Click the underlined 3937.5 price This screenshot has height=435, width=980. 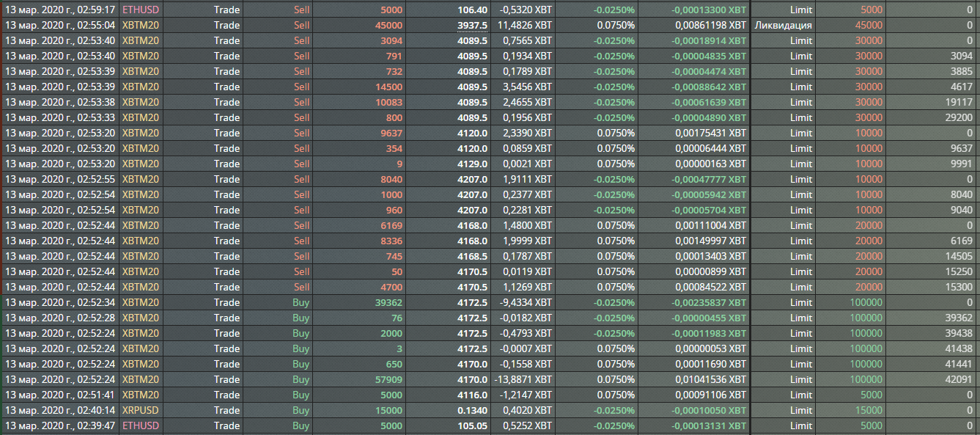[x=472, y=26]
